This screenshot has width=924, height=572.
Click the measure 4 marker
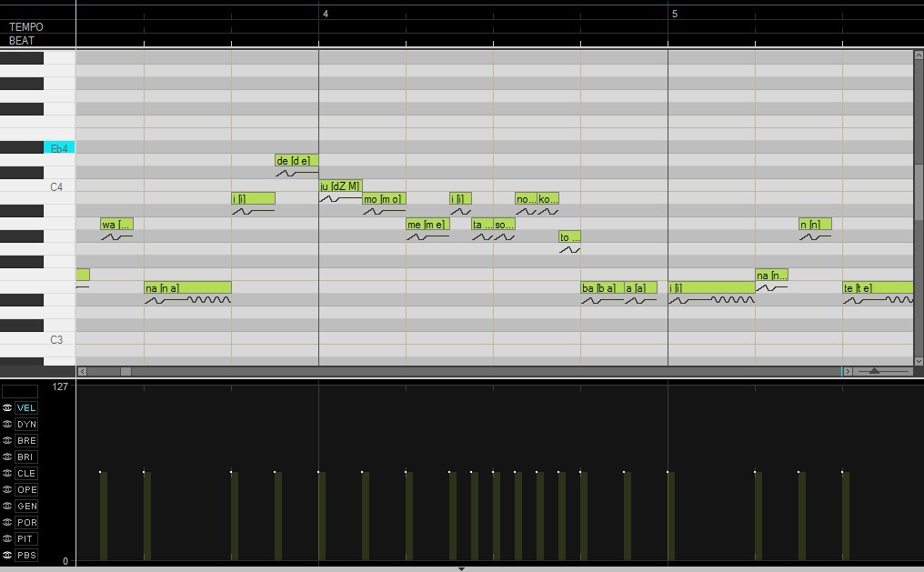[326, 14]
